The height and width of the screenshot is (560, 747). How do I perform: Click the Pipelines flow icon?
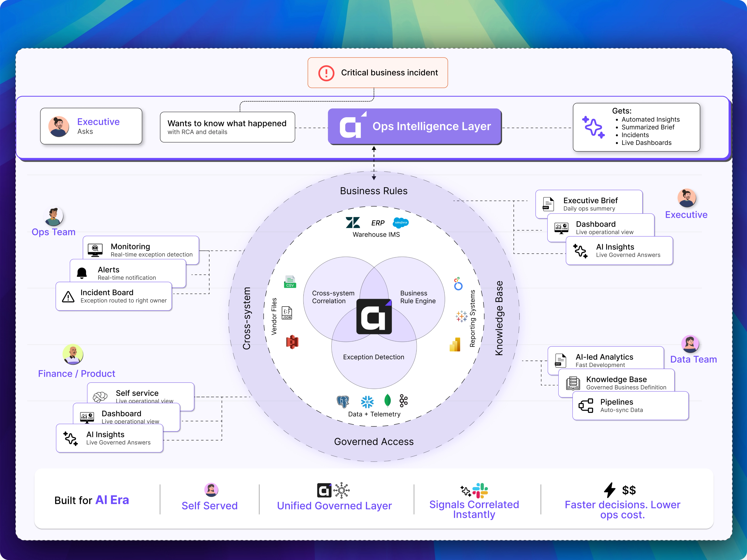coord(586,406)
